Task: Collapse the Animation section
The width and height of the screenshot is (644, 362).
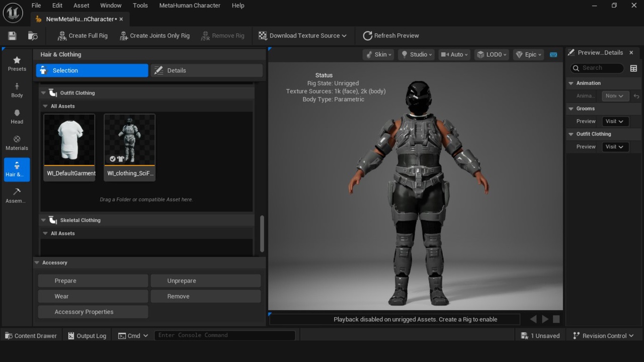Action: click(571, 83)
